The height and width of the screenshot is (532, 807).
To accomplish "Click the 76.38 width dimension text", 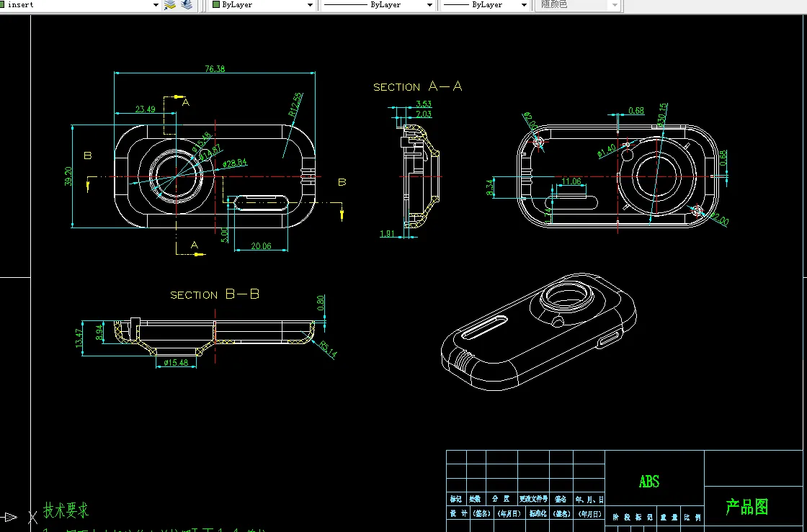I will 215,69.
